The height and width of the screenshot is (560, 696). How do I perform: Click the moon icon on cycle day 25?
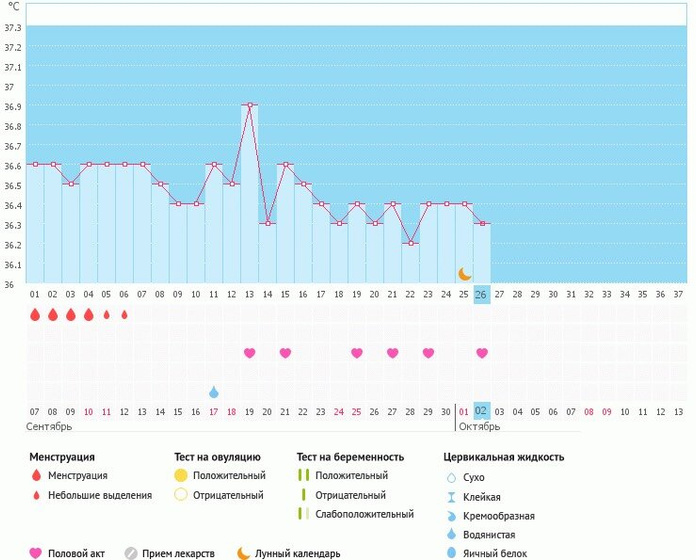click(464, 273)
